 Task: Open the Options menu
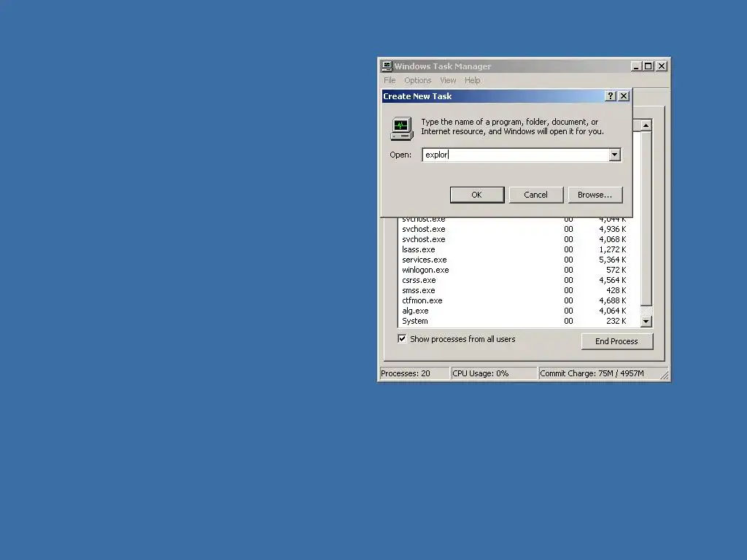click(x=418, y=80)
